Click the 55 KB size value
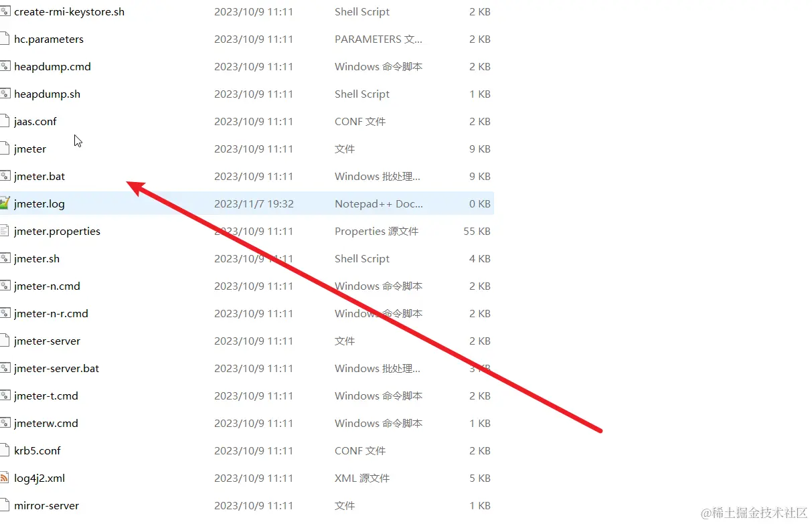Screen dimensions: 812x524 click(x=477, y=232)
